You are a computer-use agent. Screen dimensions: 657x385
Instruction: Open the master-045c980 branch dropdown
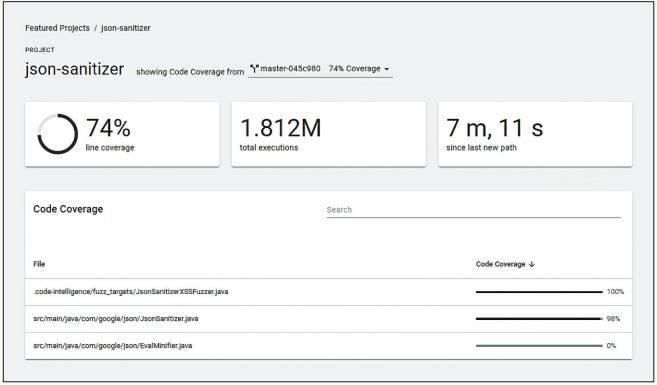[x=321, y=69]
